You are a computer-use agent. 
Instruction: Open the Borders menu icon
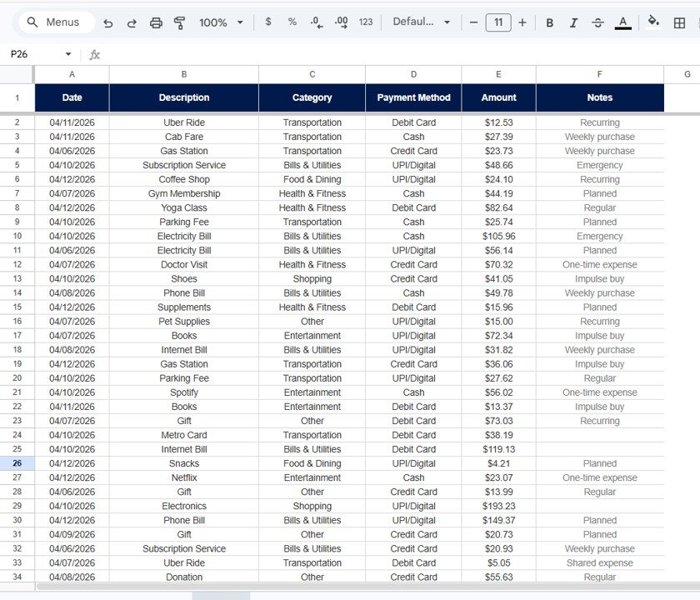(x=678, y=22)
